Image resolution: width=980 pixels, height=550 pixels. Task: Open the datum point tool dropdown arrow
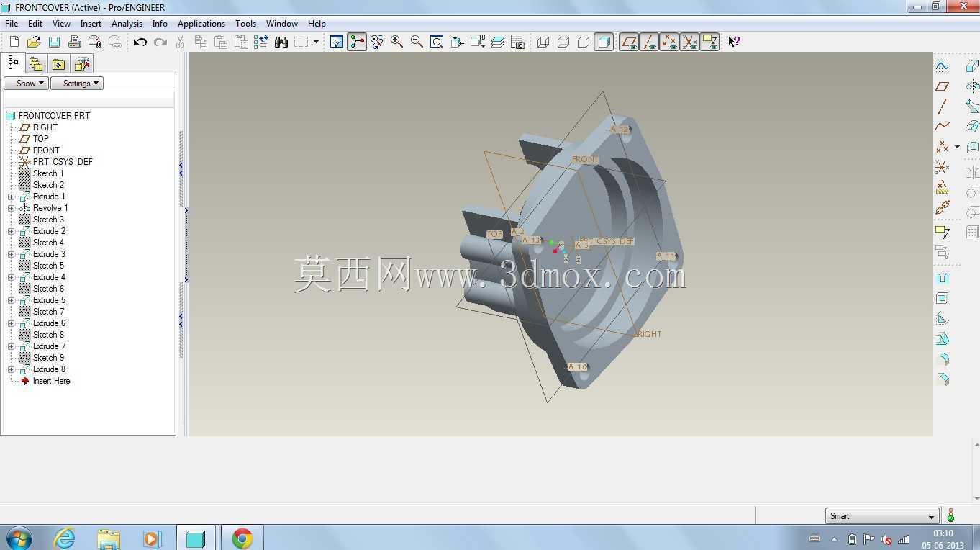click(957, 147)
